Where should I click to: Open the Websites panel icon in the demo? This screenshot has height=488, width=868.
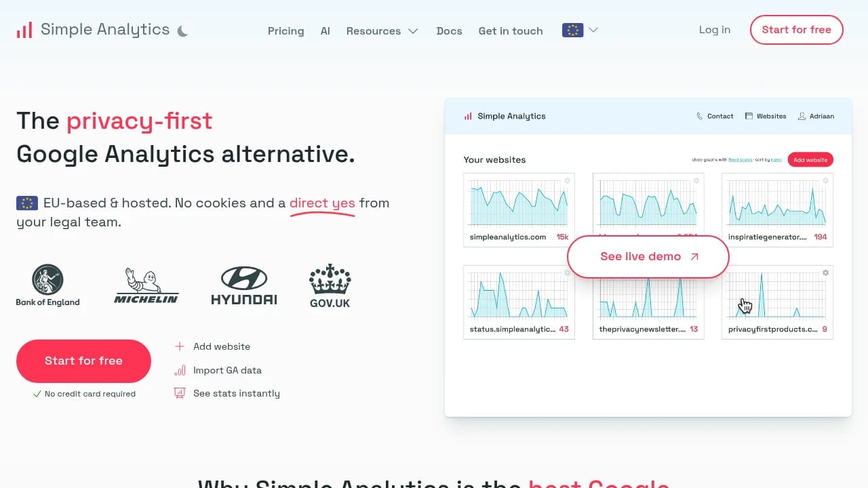point(749,116)
